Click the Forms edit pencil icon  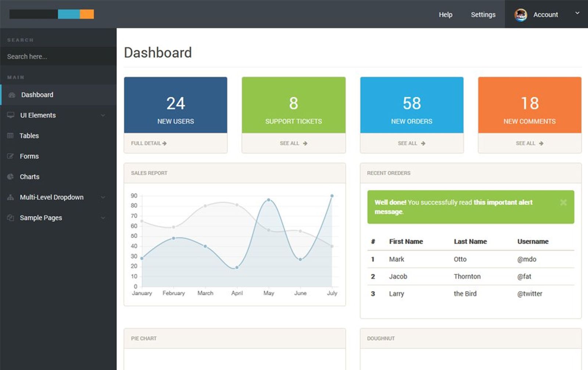point(10,156)
